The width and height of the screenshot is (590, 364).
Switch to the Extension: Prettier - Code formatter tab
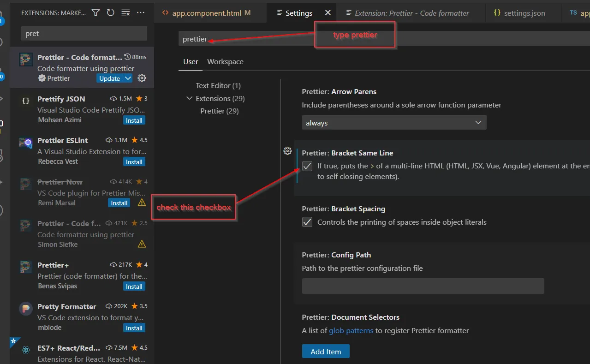(411, 13)
